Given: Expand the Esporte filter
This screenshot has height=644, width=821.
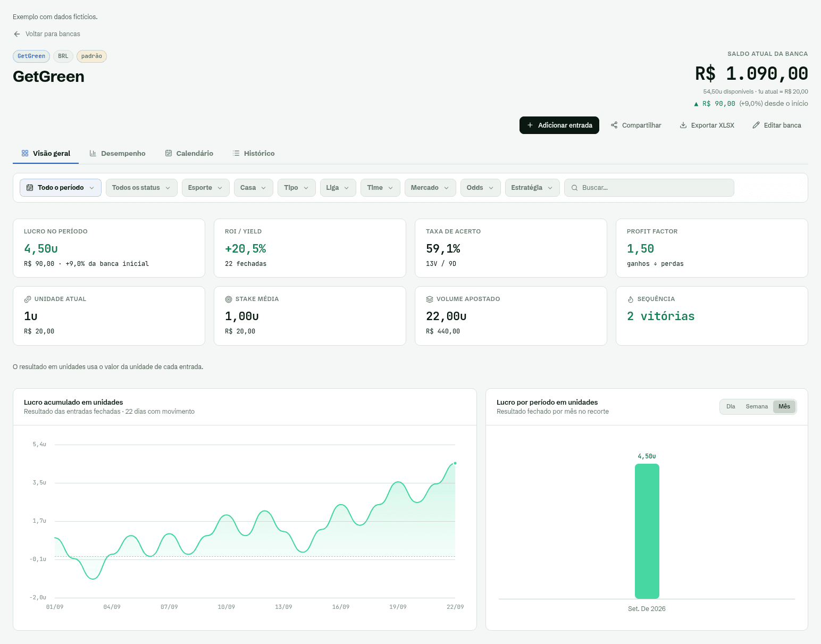Looking at the screenshot, I should [206, 188].
